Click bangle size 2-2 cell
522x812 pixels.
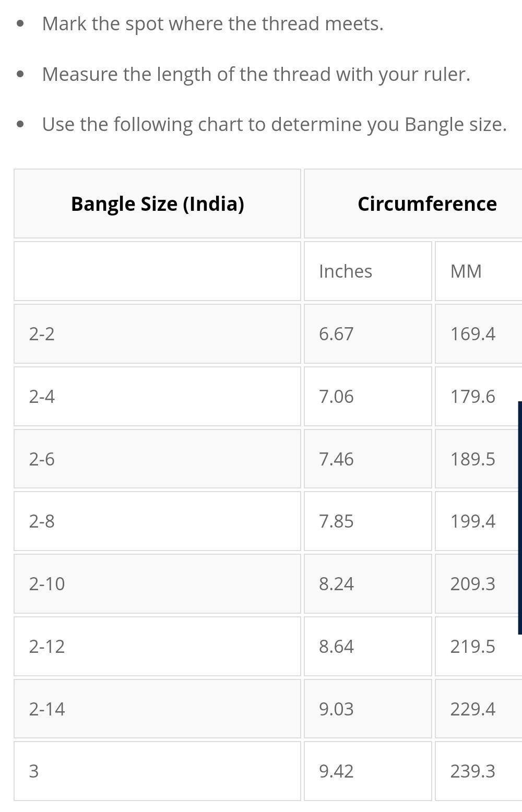(157, 333)
